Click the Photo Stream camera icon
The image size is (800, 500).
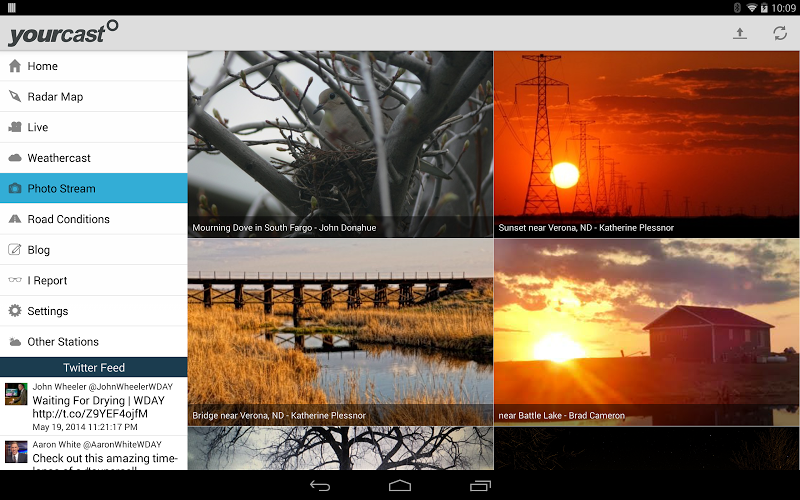[x=15, y=188]
